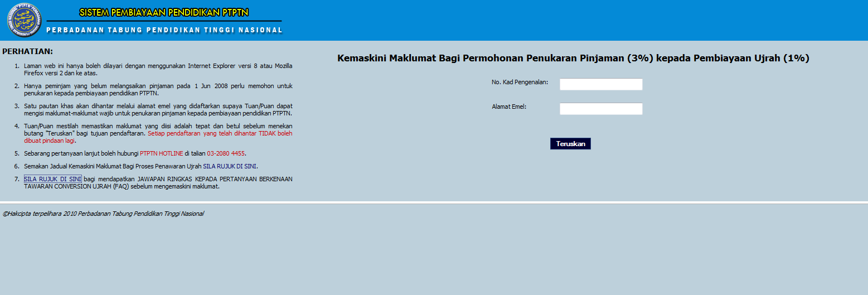Click the Teruskan button
This screenshot has width=868, height=295.
(x=570, y=144)
